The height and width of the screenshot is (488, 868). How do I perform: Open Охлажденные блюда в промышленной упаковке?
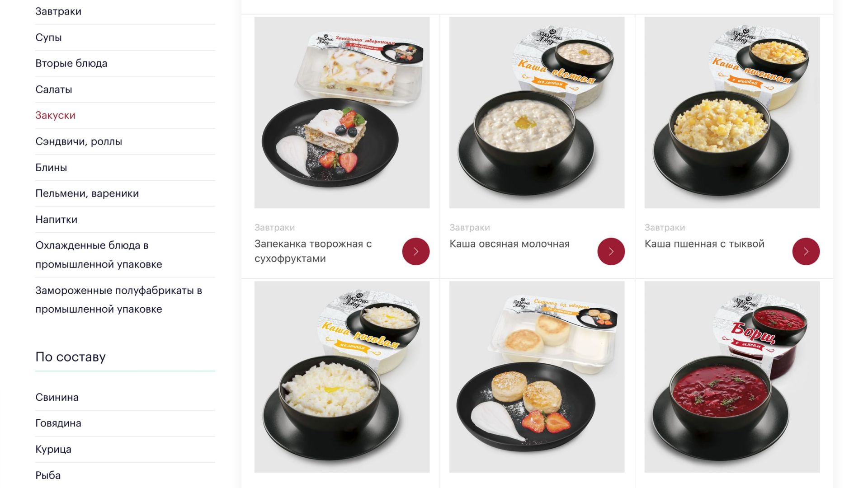tap(99, 255)
